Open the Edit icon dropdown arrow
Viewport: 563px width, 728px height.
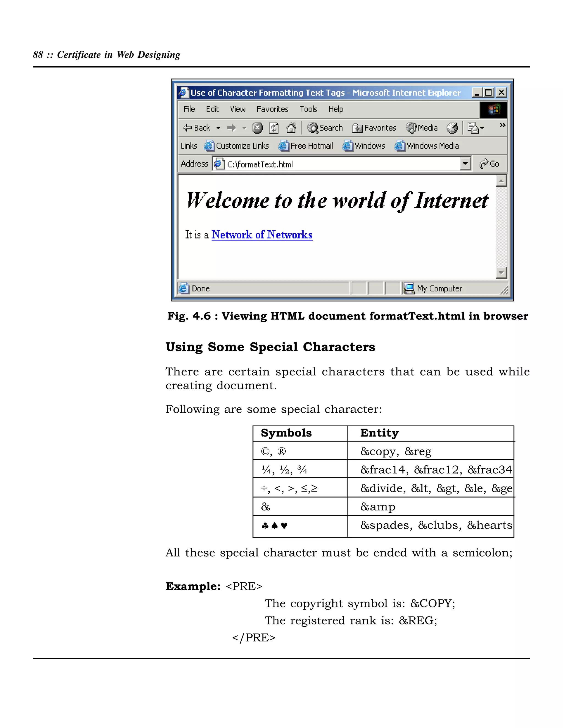tap(482, 128)
